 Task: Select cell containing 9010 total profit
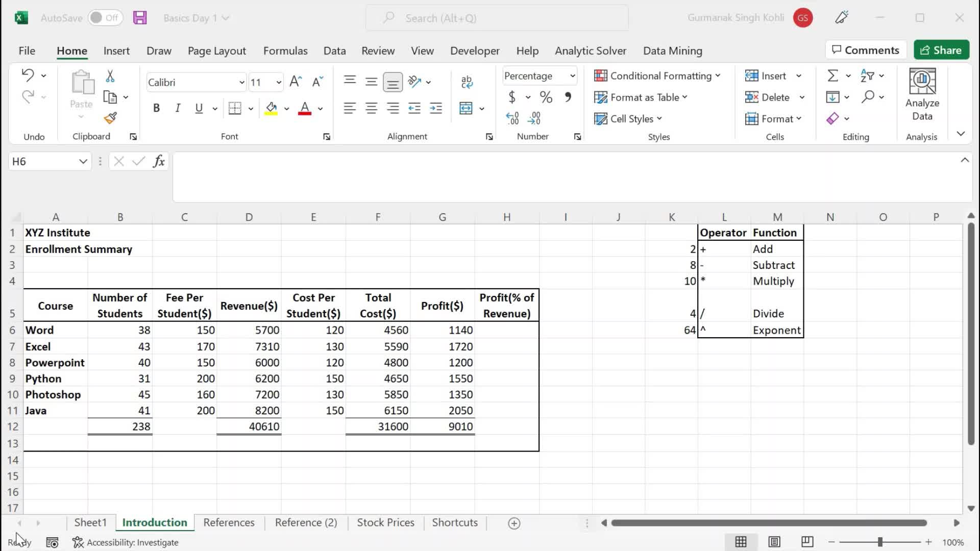point(443,427)
